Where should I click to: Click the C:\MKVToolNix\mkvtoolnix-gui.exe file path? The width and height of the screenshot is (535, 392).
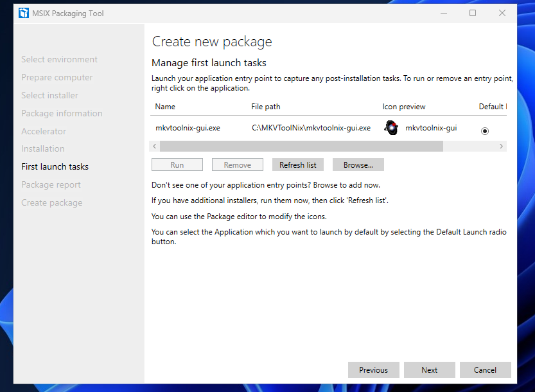click(x=311, y=128)
